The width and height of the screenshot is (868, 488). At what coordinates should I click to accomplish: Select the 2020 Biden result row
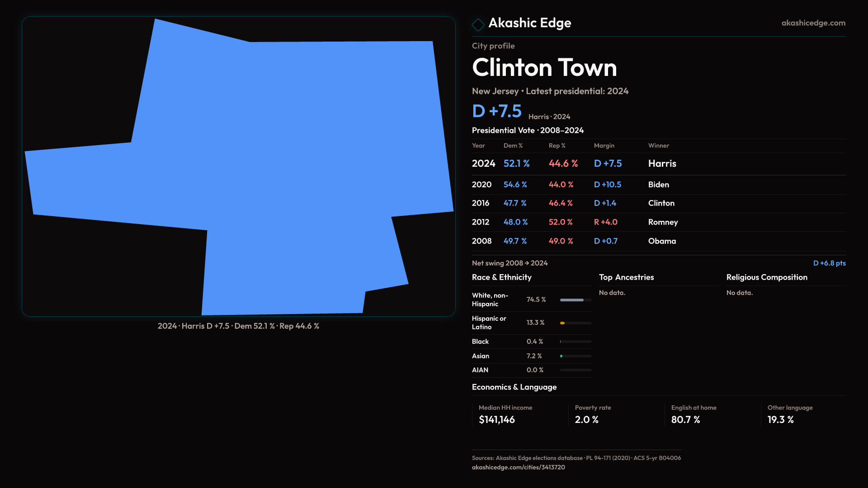click(x=658, y=185)
